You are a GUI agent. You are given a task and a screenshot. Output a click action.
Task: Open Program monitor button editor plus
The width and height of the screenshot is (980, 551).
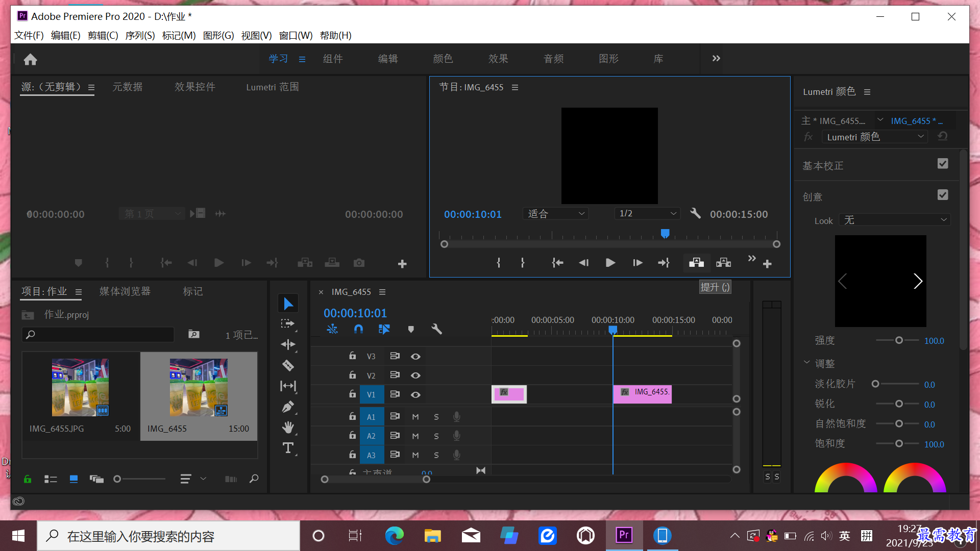coord(767,264)
